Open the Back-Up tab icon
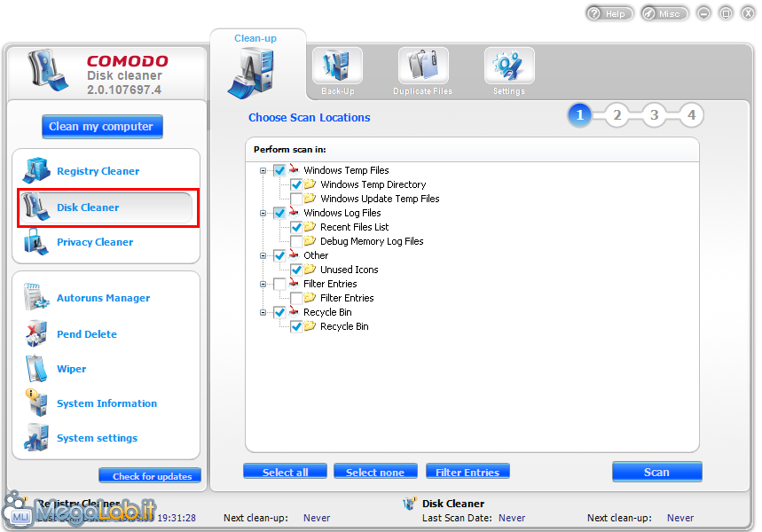The height and width of the screenshot is (532, 762). coord(337,68)
